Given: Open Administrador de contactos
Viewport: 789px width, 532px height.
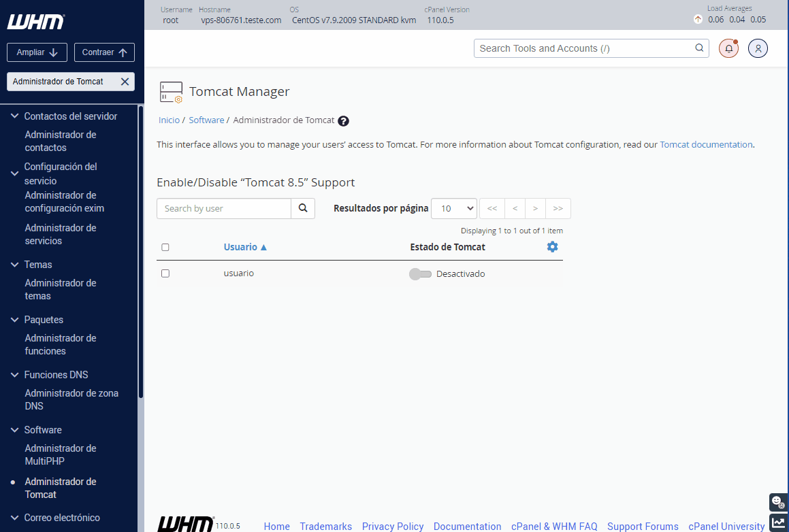Looking at the screenshot, I should pos(61,142).
